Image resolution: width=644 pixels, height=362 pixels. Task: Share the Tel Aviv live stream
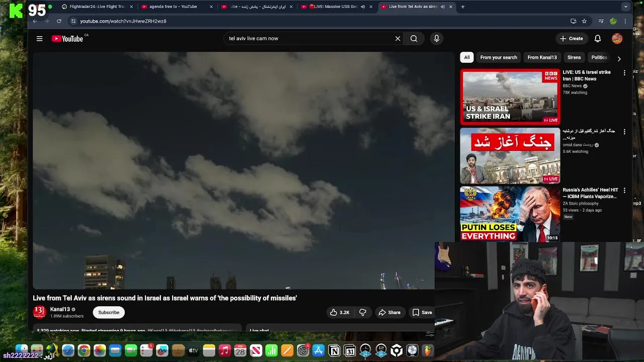click(x=389, y=312)
